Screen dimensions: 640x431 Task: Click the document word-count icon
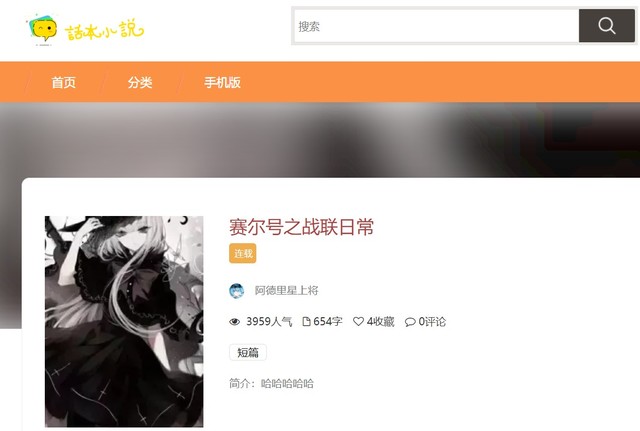click(x=306, y=322)
